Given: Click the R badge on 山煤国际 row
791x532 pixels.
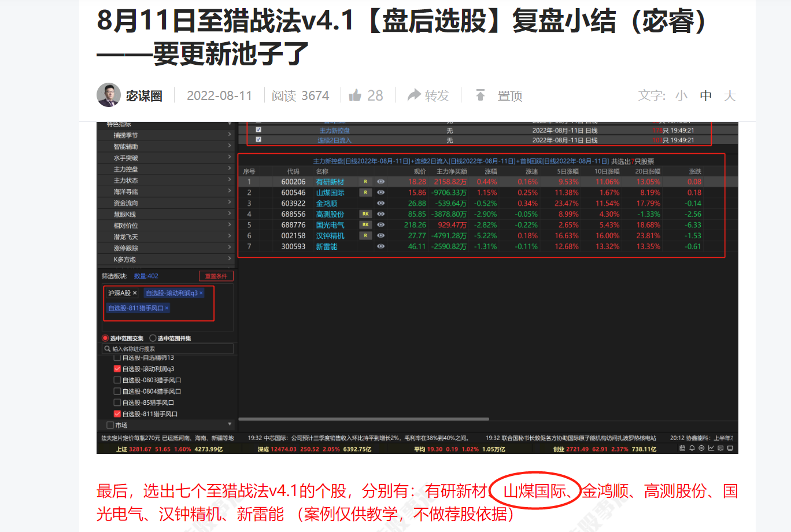Looking at the screenshot, I should (x=365, y=193).
